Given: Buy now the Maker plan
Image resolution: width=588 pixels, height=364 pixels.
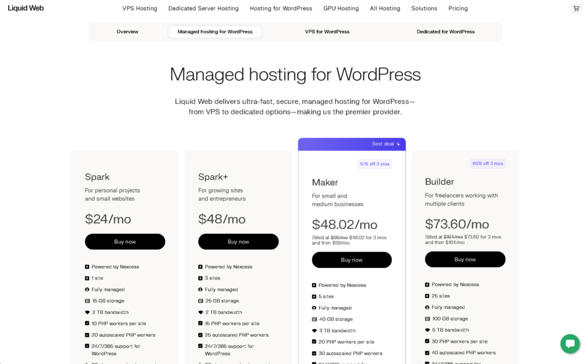Looking at the screenshot, I should [x=352, y=260].
